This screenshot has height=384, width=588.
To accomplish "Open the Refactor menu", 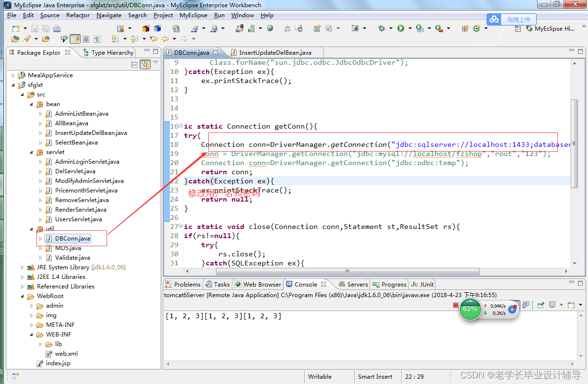I will point(78,15).
